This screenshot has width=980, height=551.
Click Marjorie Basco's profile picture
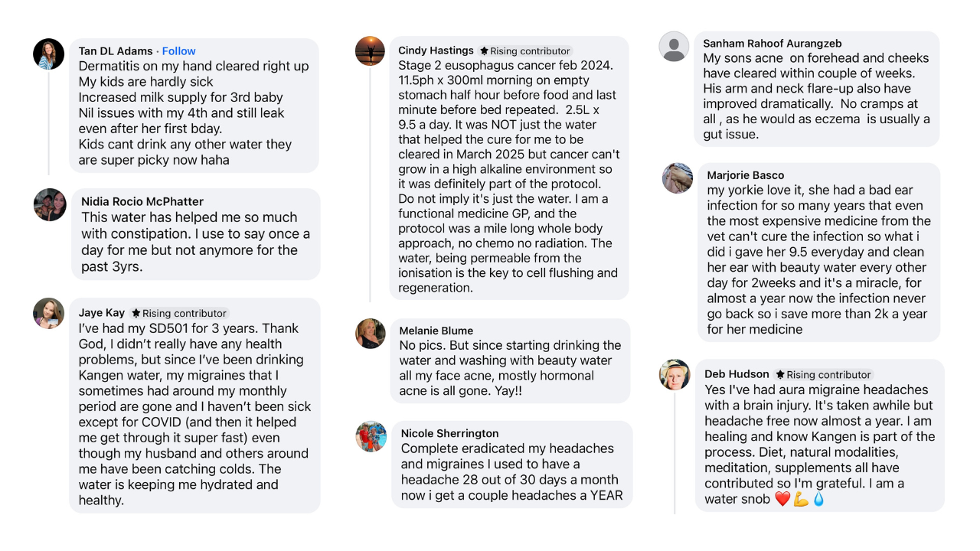[678, 178]
